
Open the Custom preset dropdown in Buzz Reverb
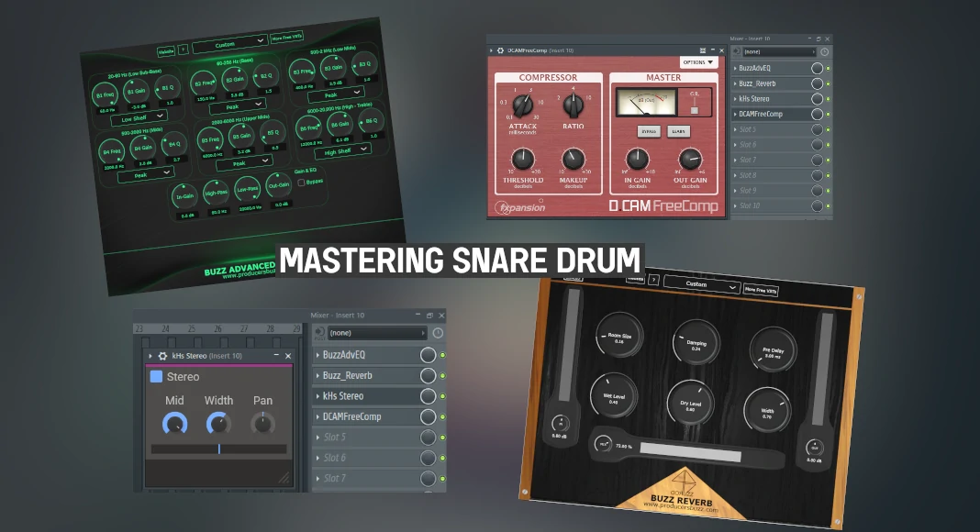(x=701, y=285)
